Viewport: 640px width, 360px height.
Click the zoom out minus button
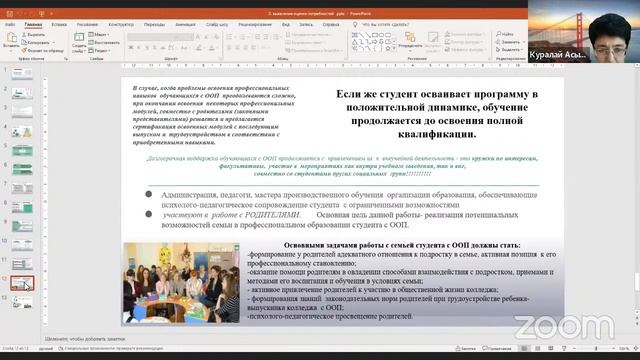[574, 349]
